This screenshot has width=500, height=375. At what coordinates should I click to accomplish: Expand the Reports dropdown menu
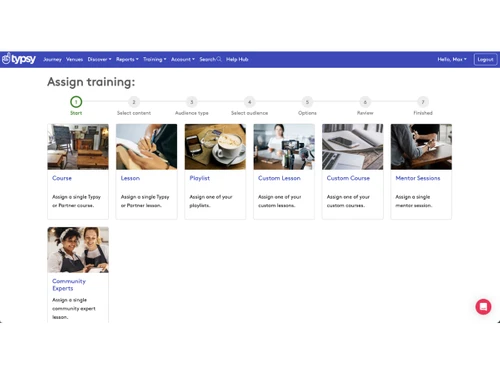[127, 59]
